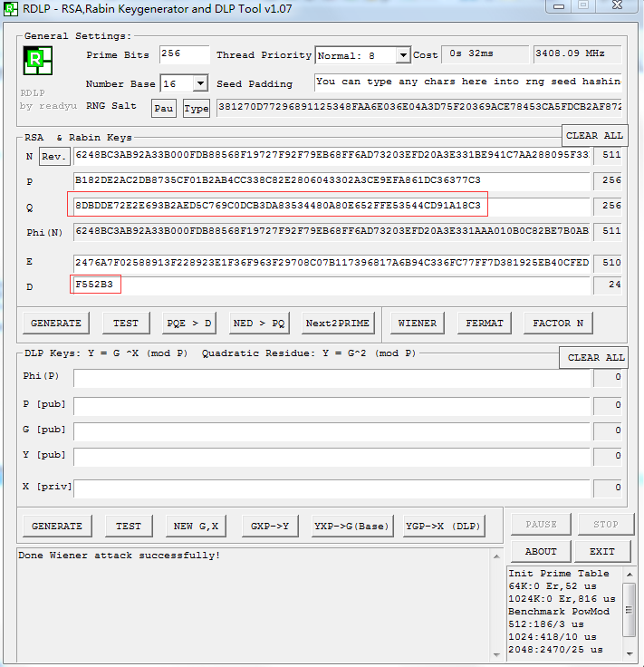The width and height of the screenshot is (644, 667).
Task: Run the FERMAT factorization button
Action: pyautogui.click(x=485, y=324)
